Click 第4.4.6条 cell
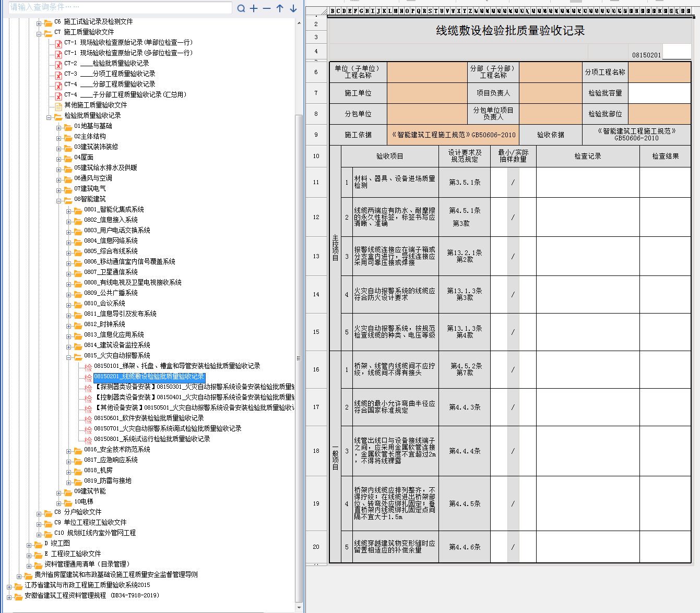The width and height of the screenshot is (700, 613). 465,547
